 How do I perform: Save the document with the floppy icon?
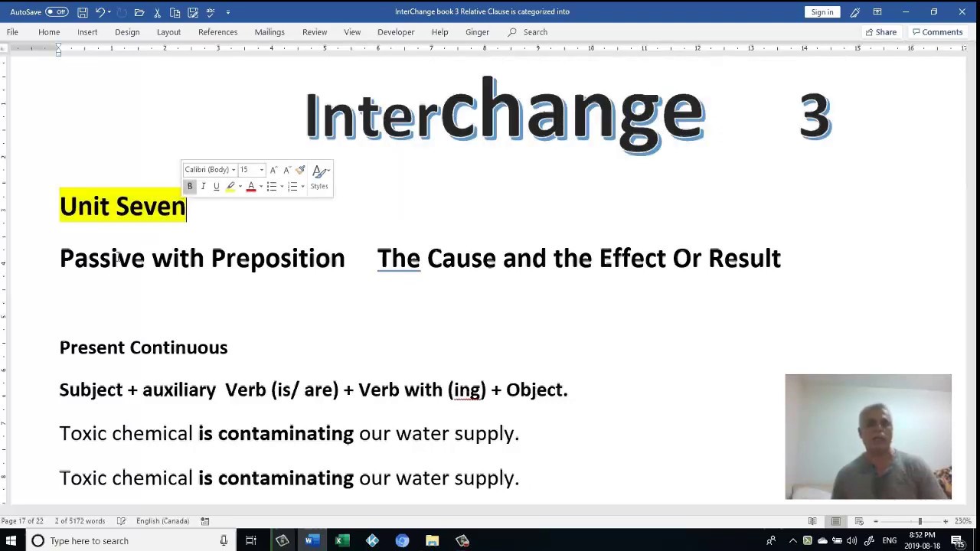point(83,11)
